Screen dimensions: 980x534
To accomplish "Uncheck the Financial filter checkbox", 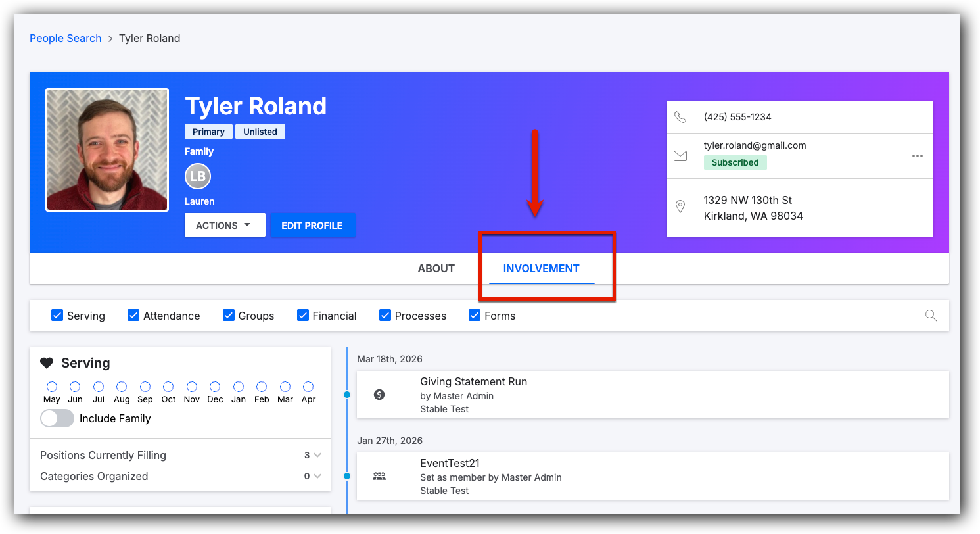I will coord(303,316).
